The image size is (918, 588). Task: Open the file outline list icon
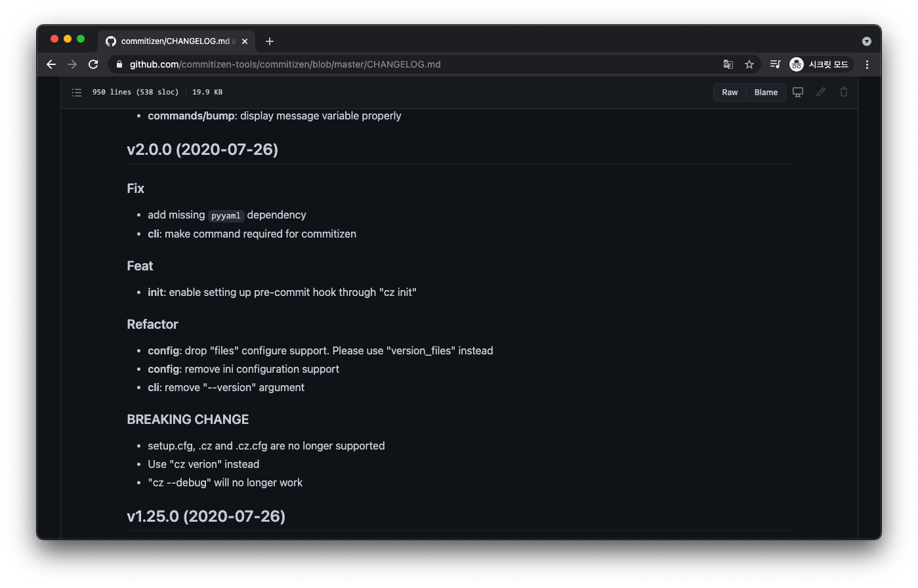[77, 93]
